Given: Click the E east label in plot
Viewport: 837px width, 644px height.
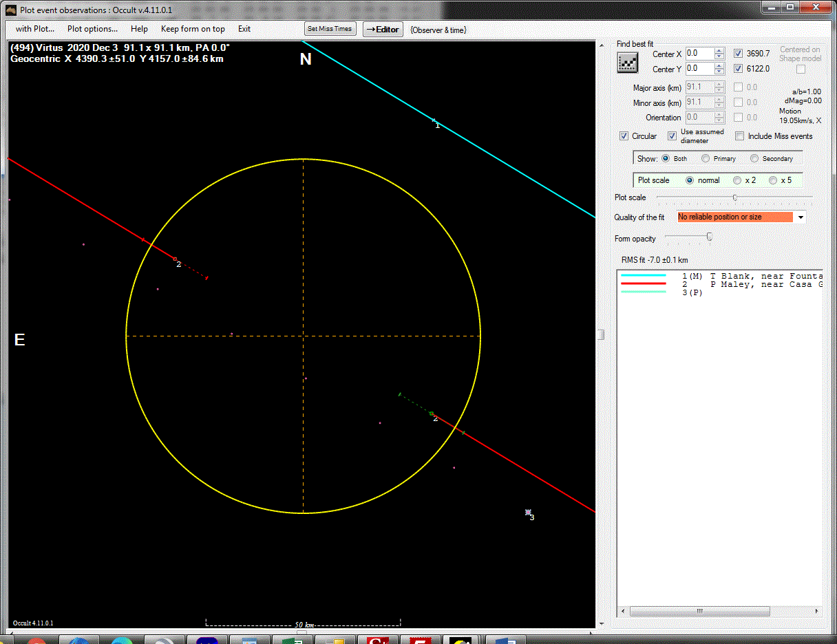Looking at the screenshot, I should pyautogui.click(x=19, y=339).
